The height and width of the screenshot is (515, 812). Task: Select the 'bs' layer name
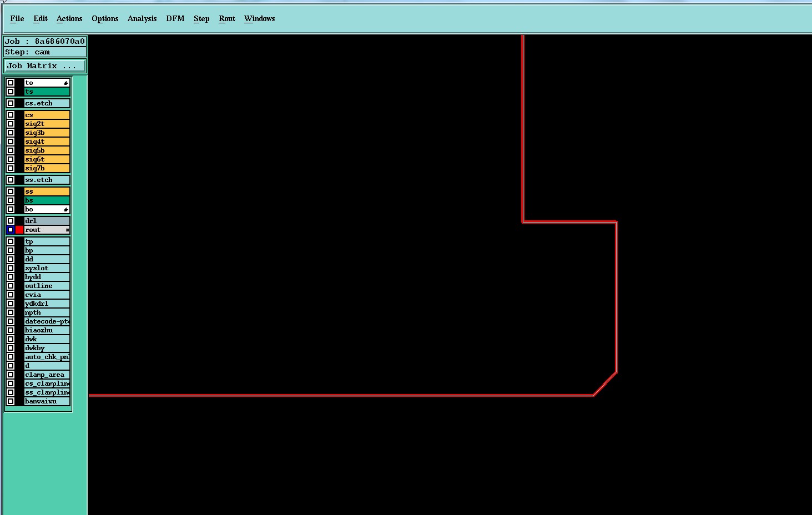47,200
